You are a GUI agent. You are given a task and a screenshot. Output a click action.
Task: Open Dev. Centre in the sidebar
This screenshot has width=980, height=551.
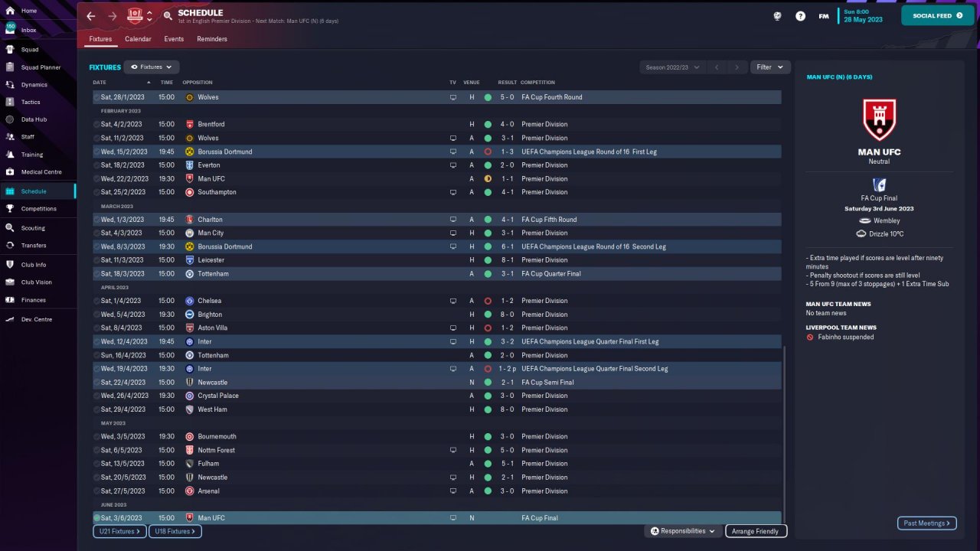pyautogui.click(x=37, y=319)
